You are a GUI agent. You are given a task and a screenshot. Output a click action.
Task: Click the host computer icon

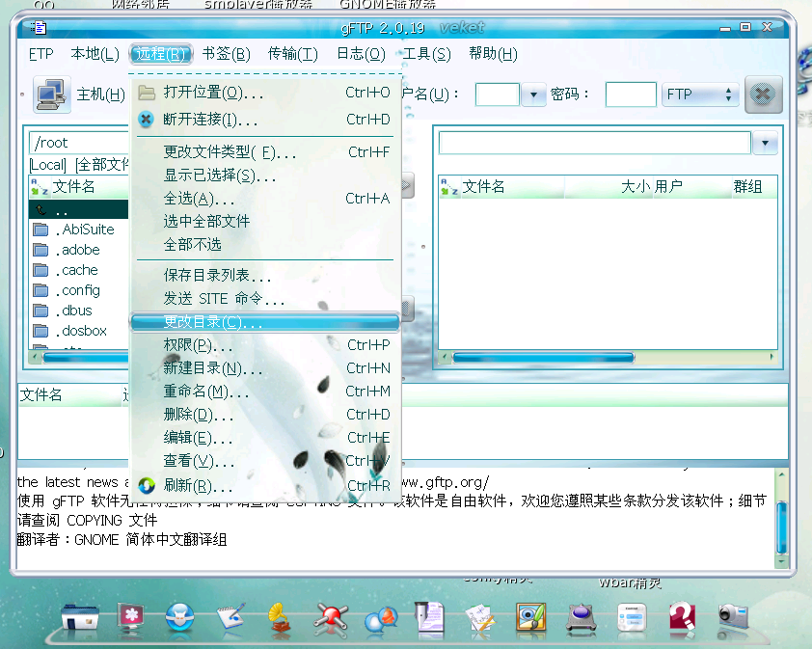51,95
